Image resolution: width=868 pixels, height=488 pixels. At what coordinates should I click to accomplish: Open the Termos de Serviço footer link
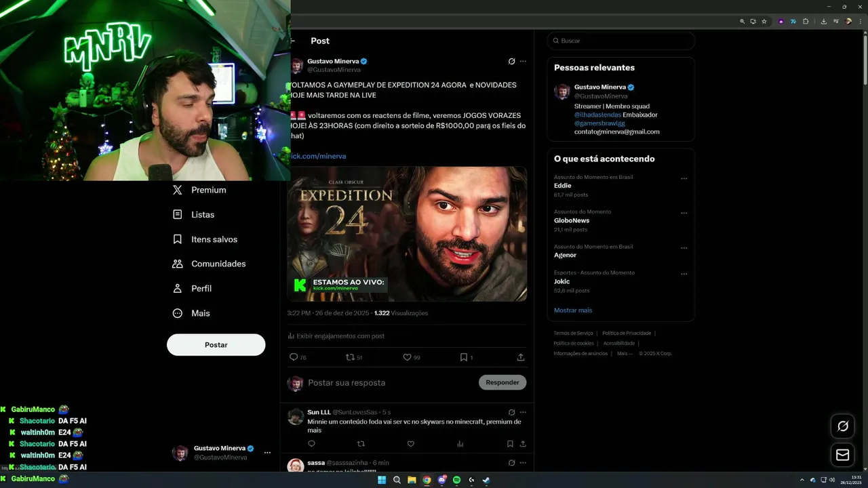click(573, 333)
